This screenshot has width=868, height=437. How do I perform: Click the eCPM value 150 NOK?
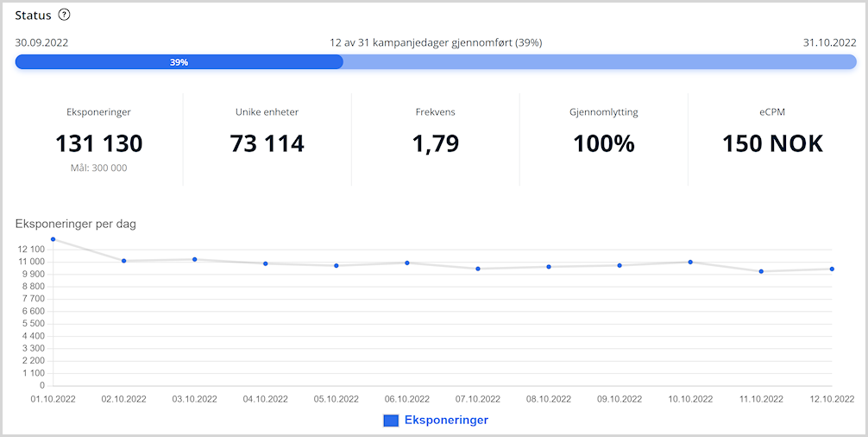click(x=773, y=143)
